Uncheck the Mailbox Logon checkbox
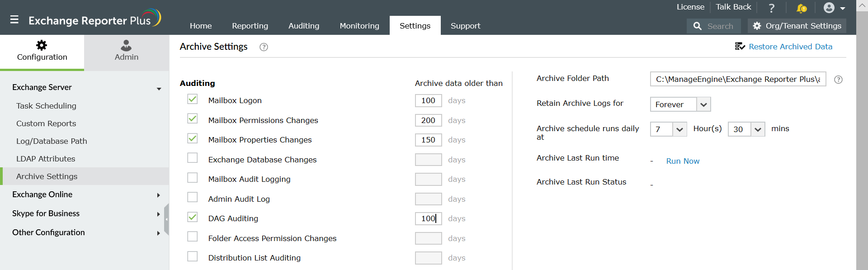This screenshot has height=270, width=868. click(x=193, y=99)
